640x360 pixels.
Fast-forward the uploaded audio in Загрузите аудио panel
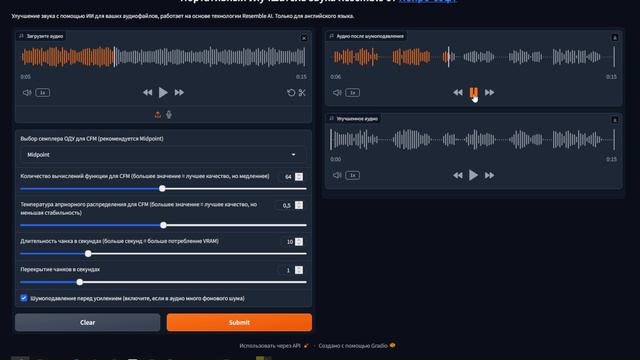[179, 93]
